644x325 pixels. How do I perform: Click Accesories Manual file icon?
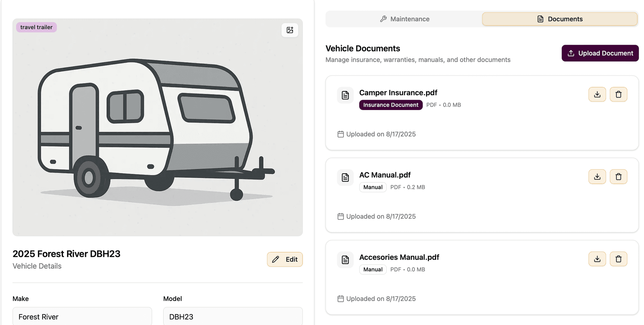pyautogui.click(x=345, y=260)
